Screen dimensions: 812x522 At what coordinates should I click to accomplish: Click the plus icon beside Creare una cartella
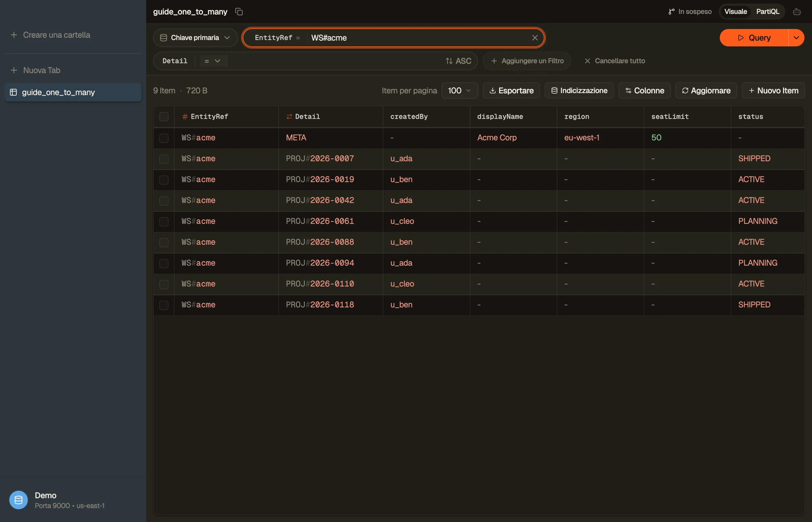click(x=14, y=35)
